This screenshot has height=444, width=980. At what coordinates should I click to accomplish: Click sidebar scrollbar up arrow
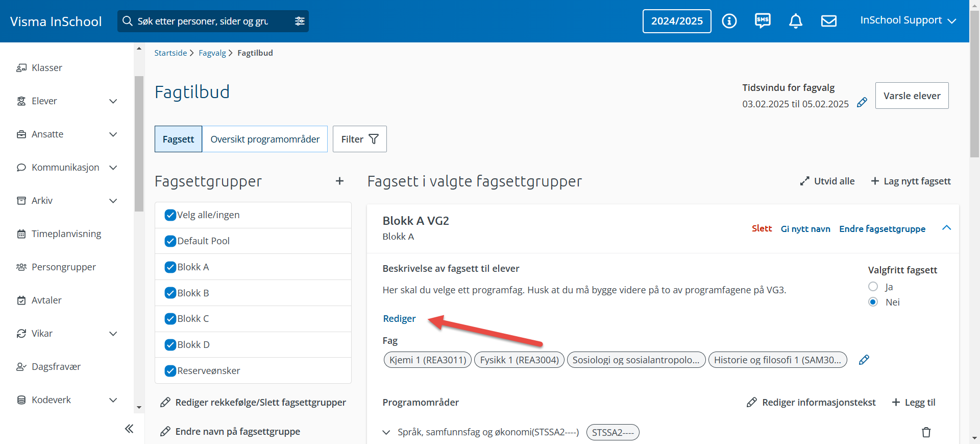click(139, 48)
